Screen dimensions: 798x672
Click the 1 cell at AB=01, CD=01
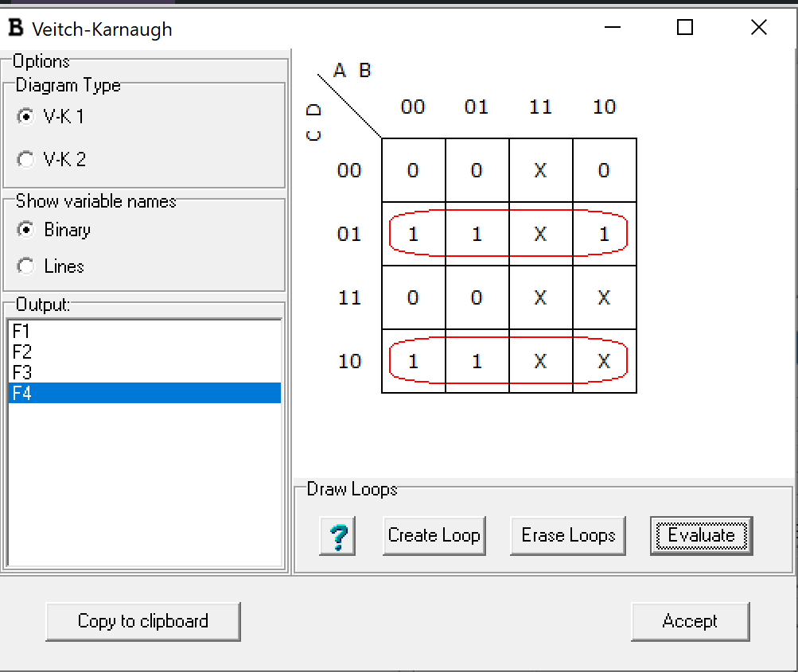477,234
